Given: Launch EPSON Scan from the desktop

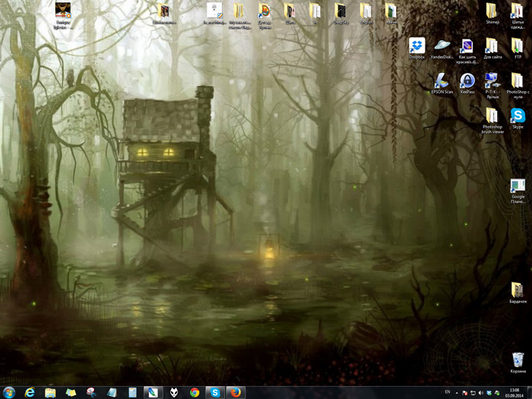Looking at the screenshot, I should tap(442, 83).
